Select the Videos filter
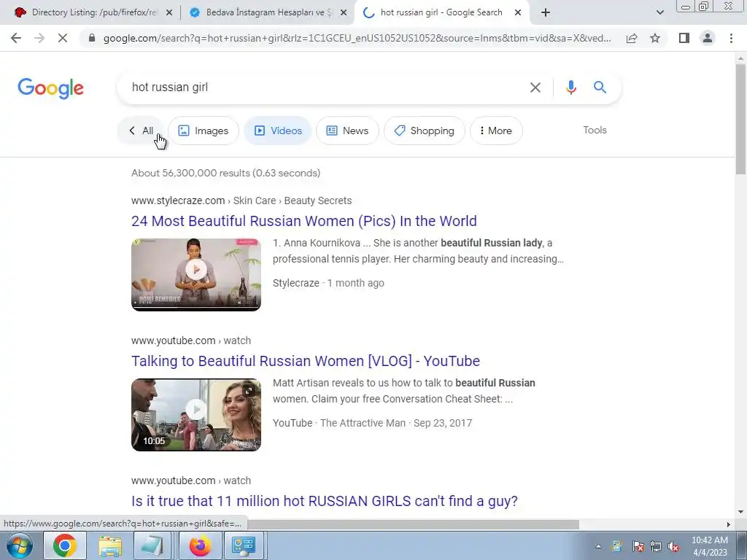The height and width of the screenshot is (560, 747). (278, 131)
